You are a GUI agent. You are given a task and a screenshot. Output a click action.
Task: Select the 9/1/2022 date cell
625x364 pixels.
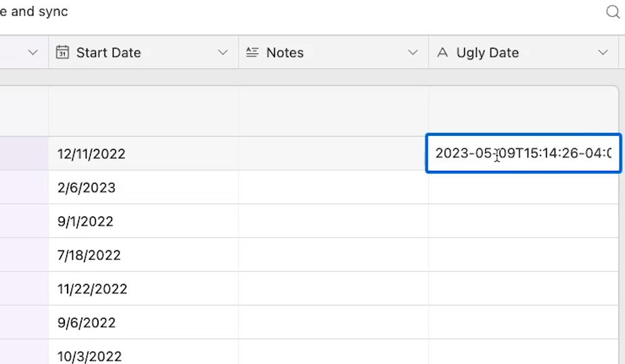[143, 221]
